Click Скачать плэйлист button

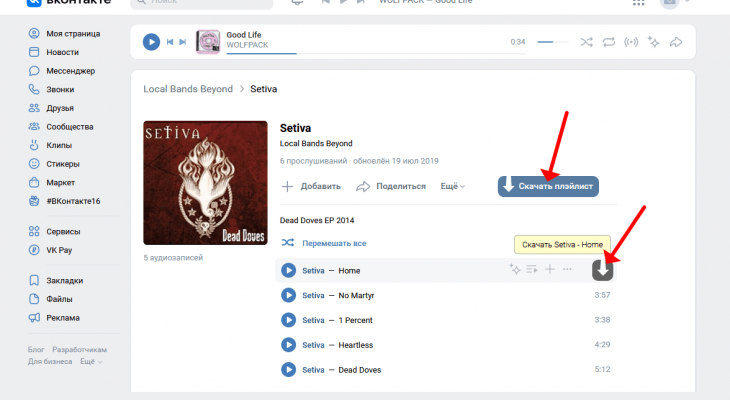click(548, 186)
